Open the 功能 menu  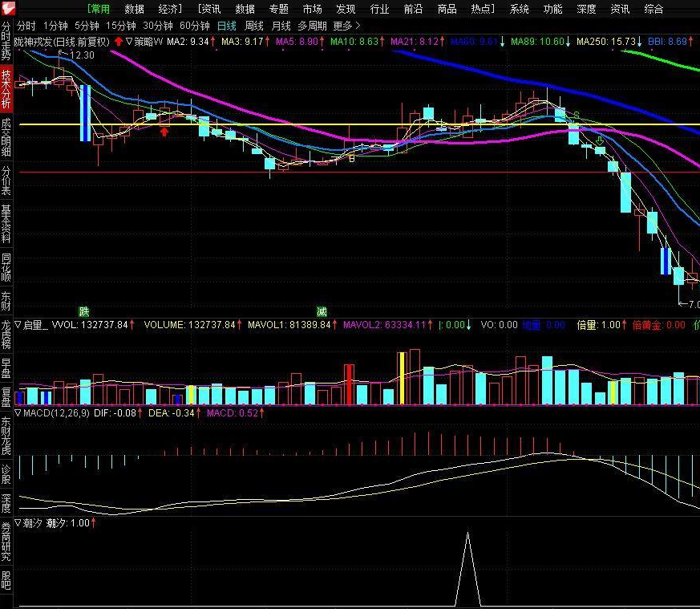pyautogui.click(x=553, y=9)
